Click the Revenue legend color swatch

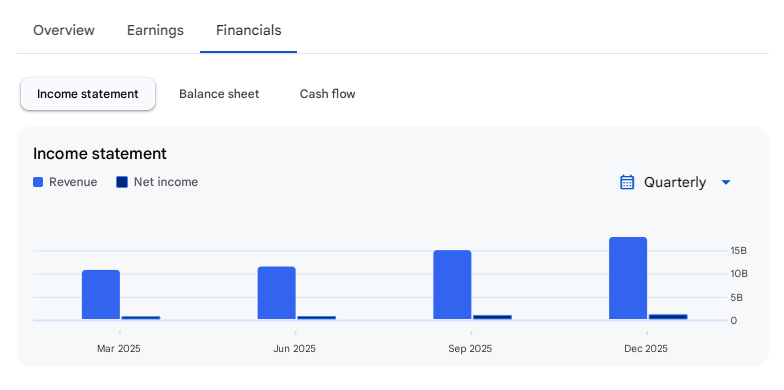[38, 182]
